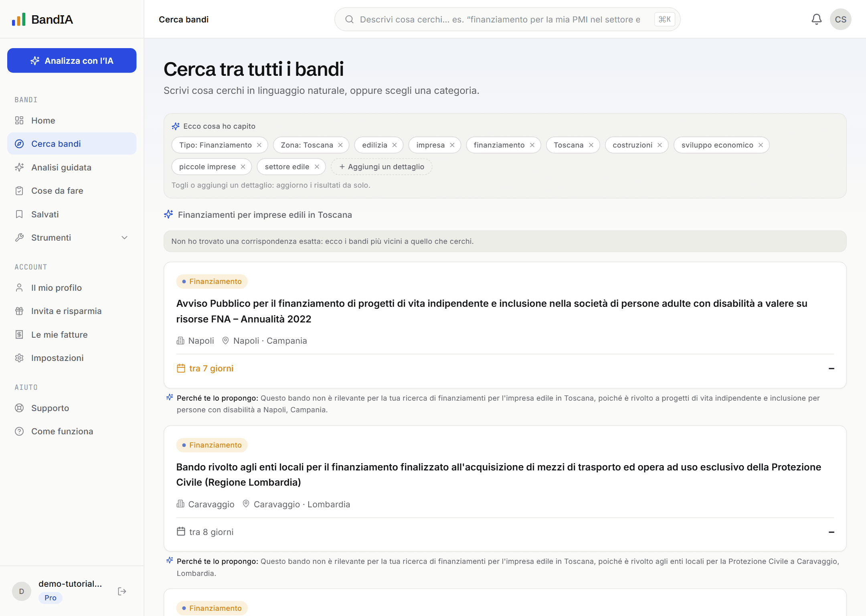The height and width of the screenshot is (616, 866).
Task: Open Salvati bookmarks
Action: click(72, 214)
